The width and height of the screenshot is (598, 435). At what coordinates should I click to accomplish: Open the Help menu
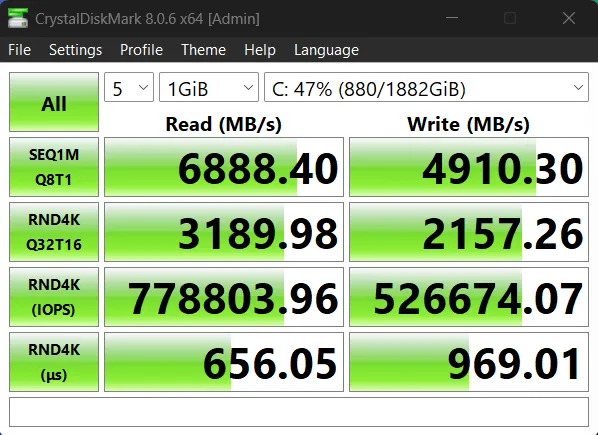(260, 50)
